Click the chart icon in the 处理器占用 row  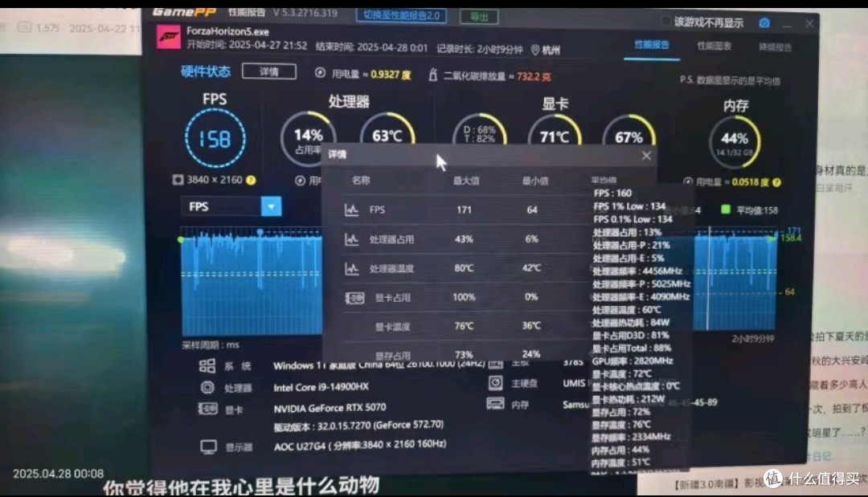[351, 239]
